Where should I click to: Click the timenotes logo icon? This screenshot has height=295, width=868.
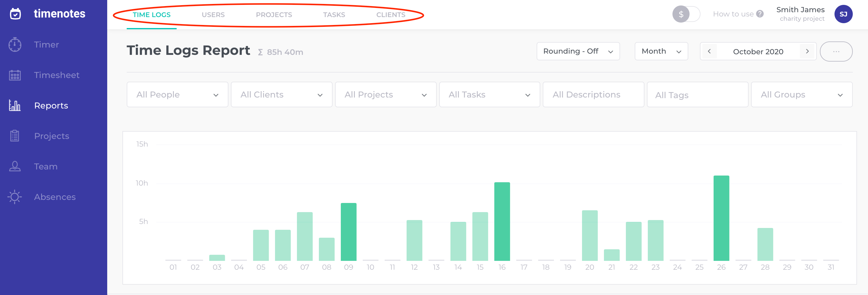(x=15, y=13)
